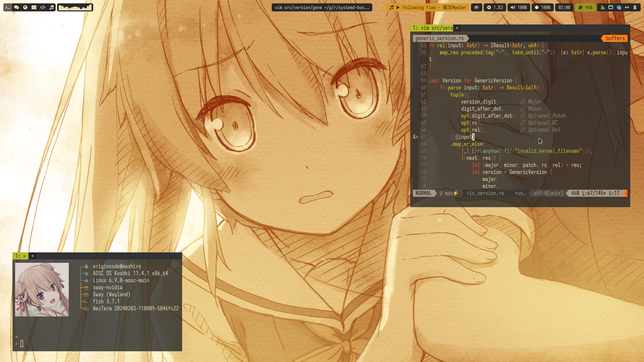Click the generic_version.rs buffer tab
Viewport: 644px width, 362px height.
pos(440,39)
